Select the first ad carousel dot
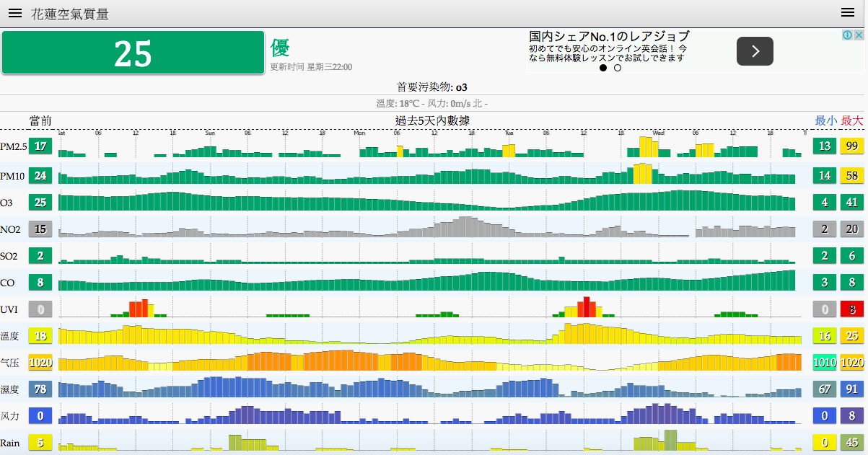 point(603,68)
